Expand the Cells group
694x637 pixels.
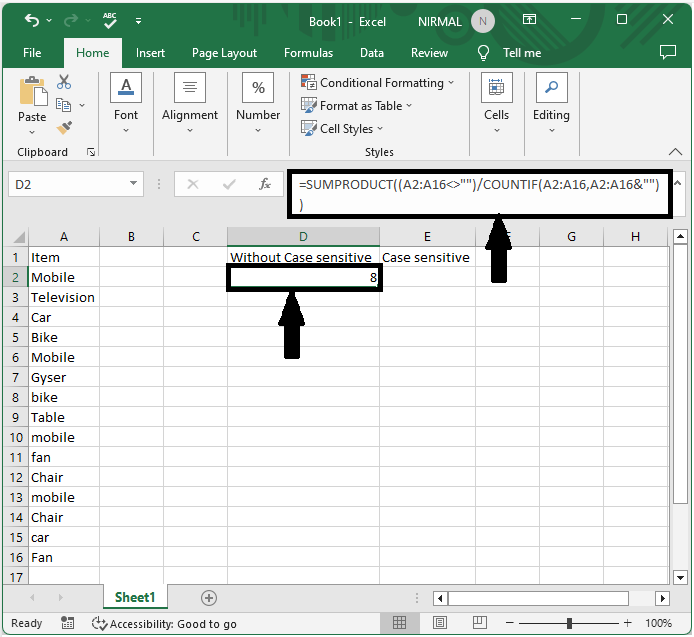(496, 103)
